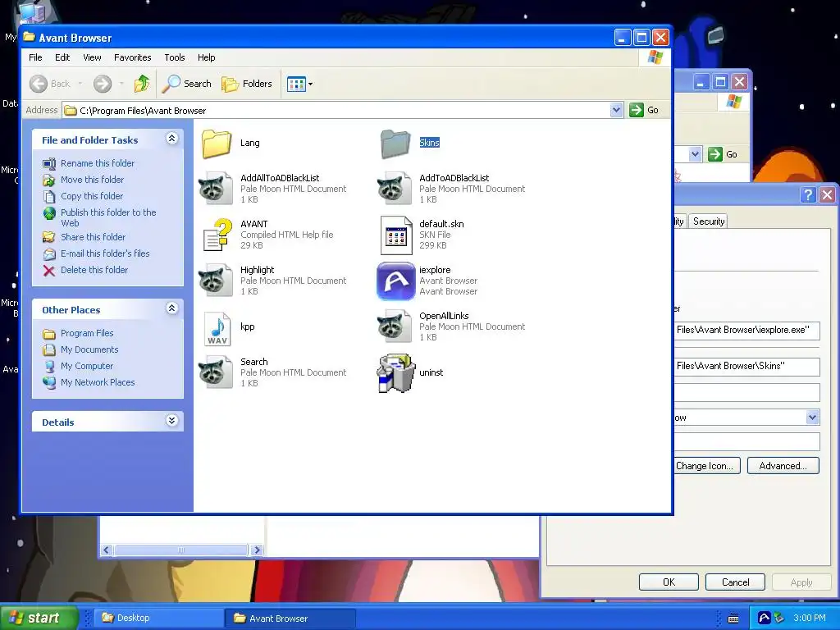Click scroll-left arrow in the background window

coord(106,550)
